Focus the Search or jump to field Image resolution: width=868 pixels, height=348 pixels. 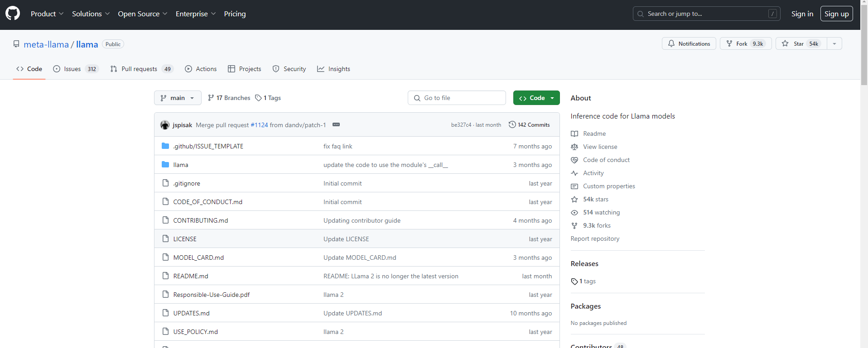click(707, 14)
